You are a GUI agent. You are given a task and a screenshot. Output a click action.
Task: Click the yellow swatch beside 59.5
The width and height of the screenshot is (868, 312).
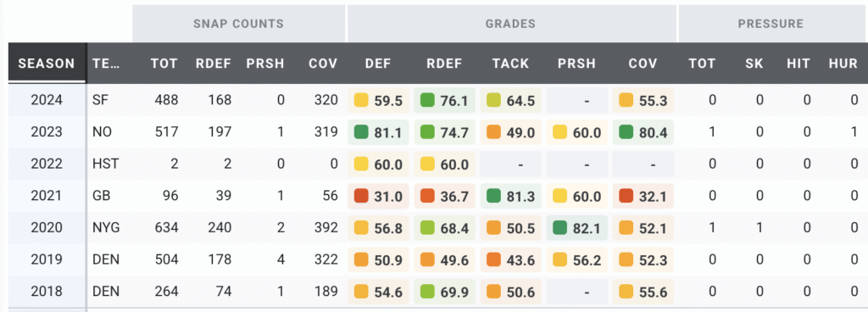click(x=361, y=100)
